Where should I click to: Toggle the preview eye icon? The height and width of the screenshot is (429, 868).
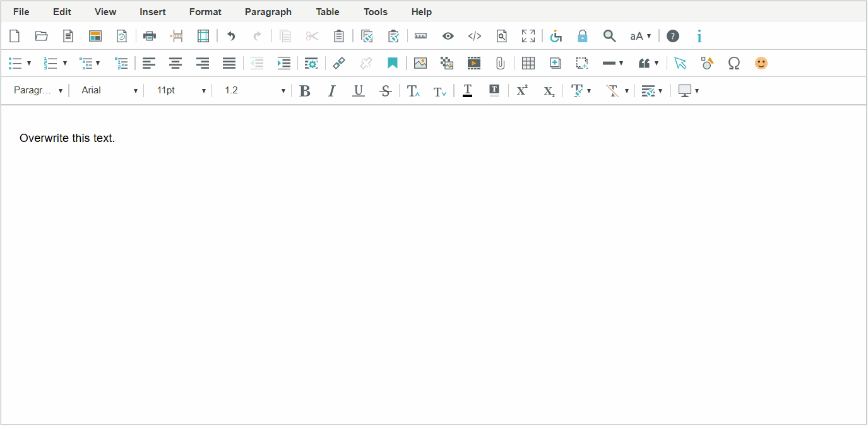[448, 36]
